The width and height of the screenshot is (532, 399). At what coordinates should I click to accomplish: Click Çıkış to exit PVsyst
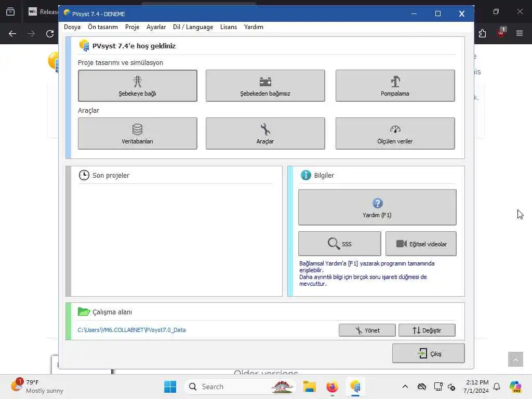point(429,353)
